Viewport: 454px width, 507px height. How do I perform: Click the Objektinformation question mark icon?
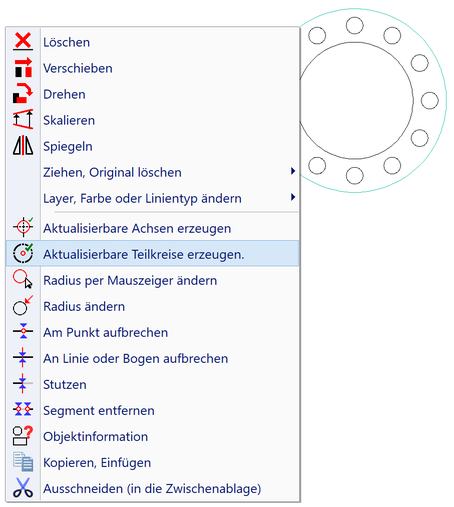[23, 436]
